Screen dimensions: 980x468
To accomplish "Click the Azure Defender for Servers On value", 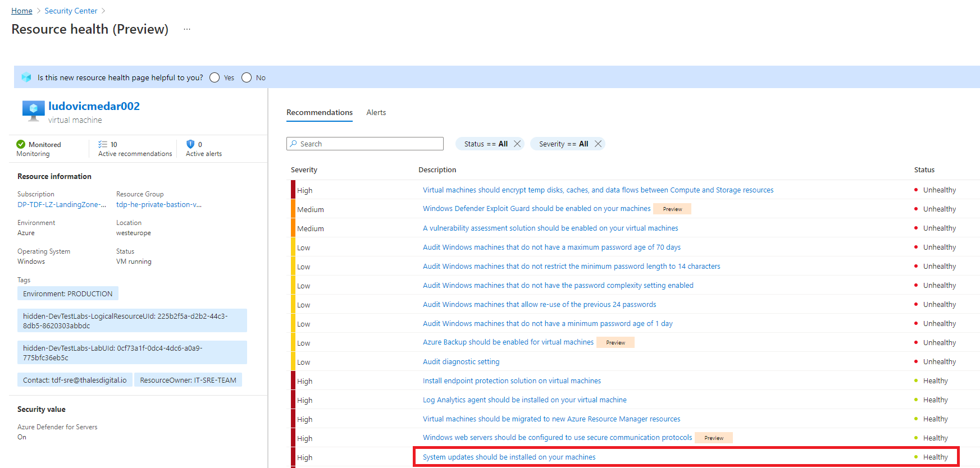I will click(22, 437).
